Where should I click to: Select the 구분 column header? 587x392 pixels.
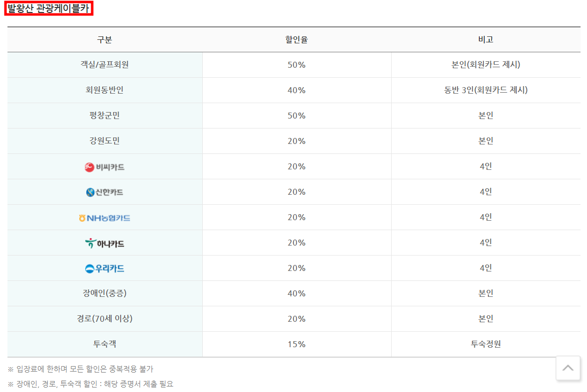[104, 39]
